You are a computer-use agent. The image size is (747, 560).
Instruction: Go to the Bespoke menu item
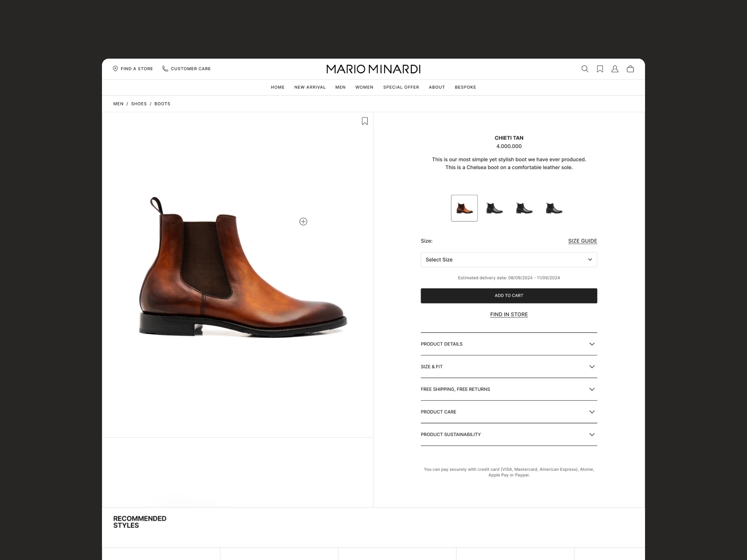tap(465, 87)
